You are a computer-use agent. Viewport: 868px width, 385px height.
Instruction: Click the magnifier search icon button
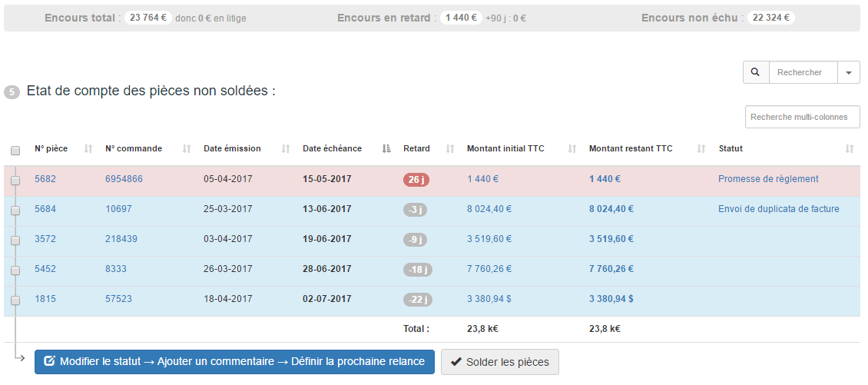point(756,72)
